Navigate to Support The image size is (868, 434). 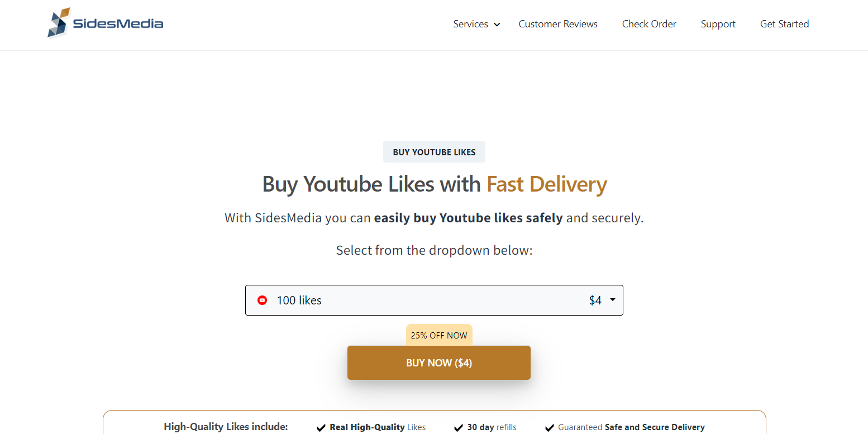tap(718, 24)
